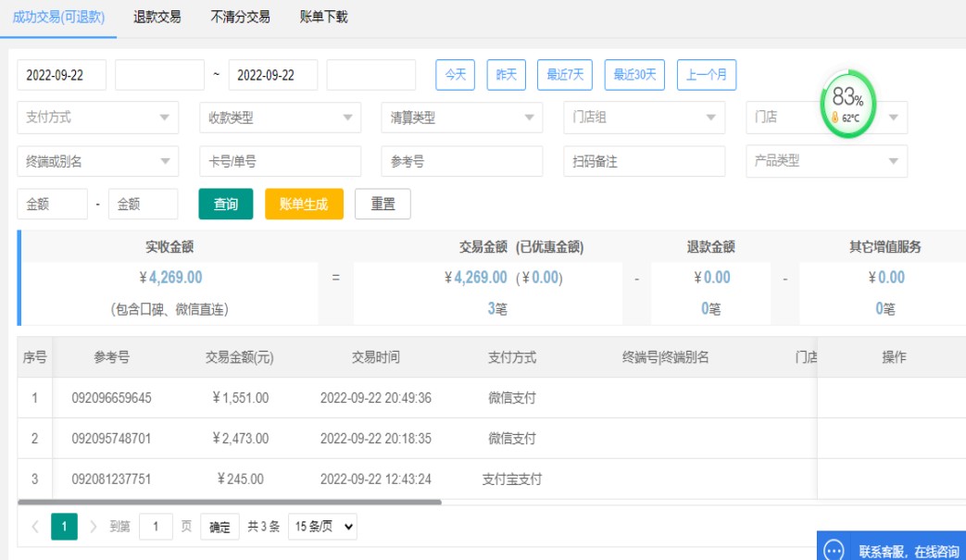Change the 15条/页 page size selector
This screenshot has height=560, width=966.
tap(322, 527)
